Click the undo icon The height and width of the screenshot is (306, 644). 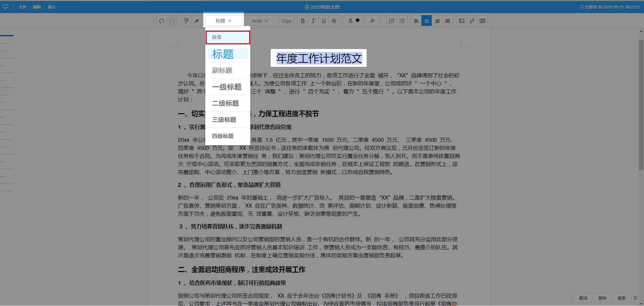pyautogui.click(x=162, y=21)
